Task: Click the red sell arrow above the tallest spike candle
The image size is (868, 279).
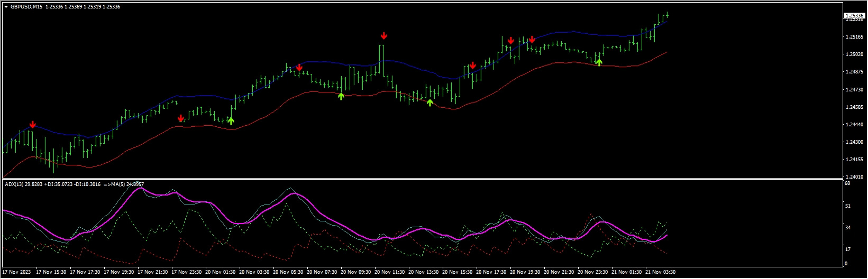Action: 384,36
